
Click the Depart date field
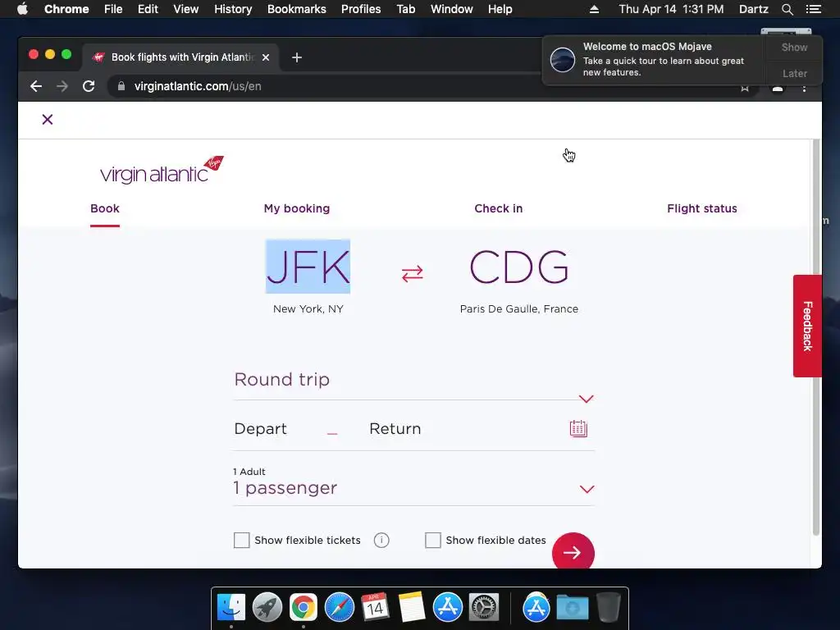click(260, 428)
